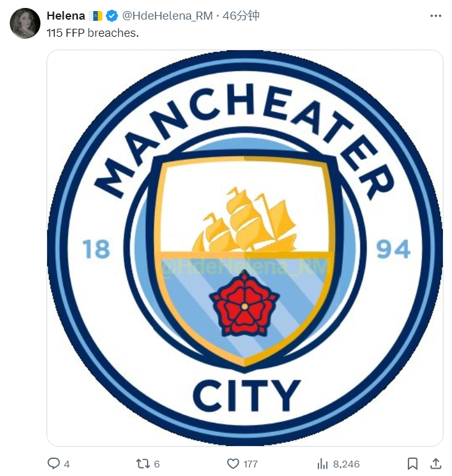Open the tweet via the 46分钟 timestamp
The height and width of the screenshot is (476, 452).
pos(241,16)
